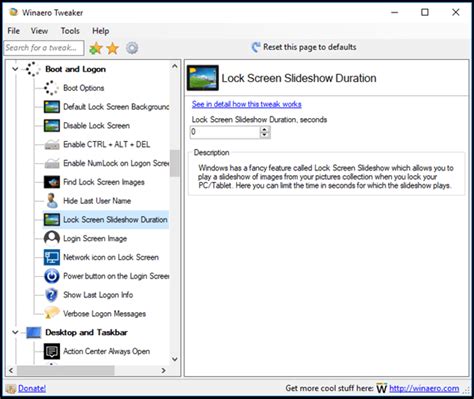Select Default Lock Screen Background tree item
Screen dimensions: 474x399
[116, 107]
